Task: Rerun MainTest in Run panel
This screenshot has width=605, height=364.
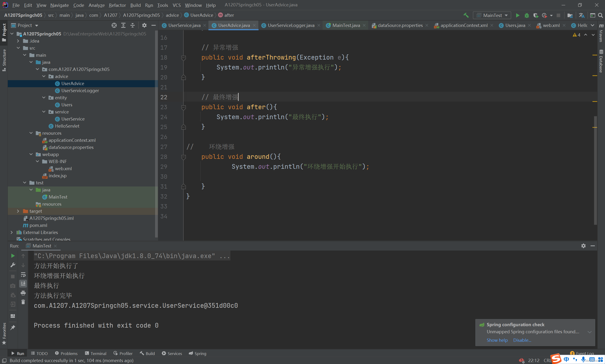Action: coord(13,256)
